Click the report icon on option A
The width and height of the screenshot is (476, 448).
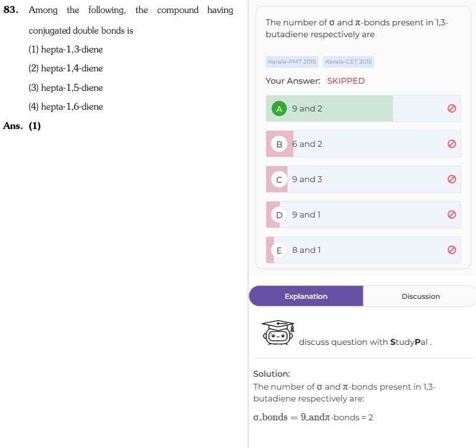[x=451, y=108]
